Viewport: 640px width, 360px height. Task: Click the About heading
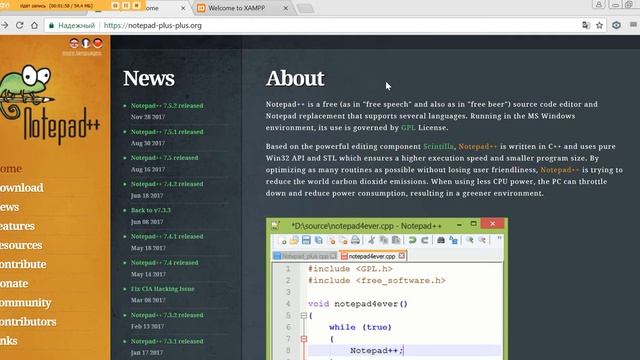tap(295, 78)
